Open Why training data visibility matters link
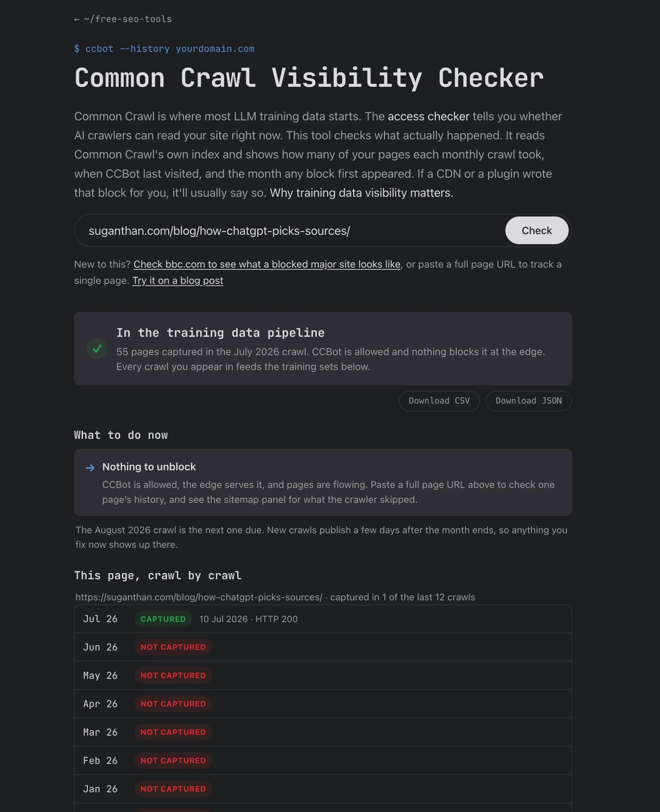The height and width of the screenshot is (812, 660). [x=361, y=193]
